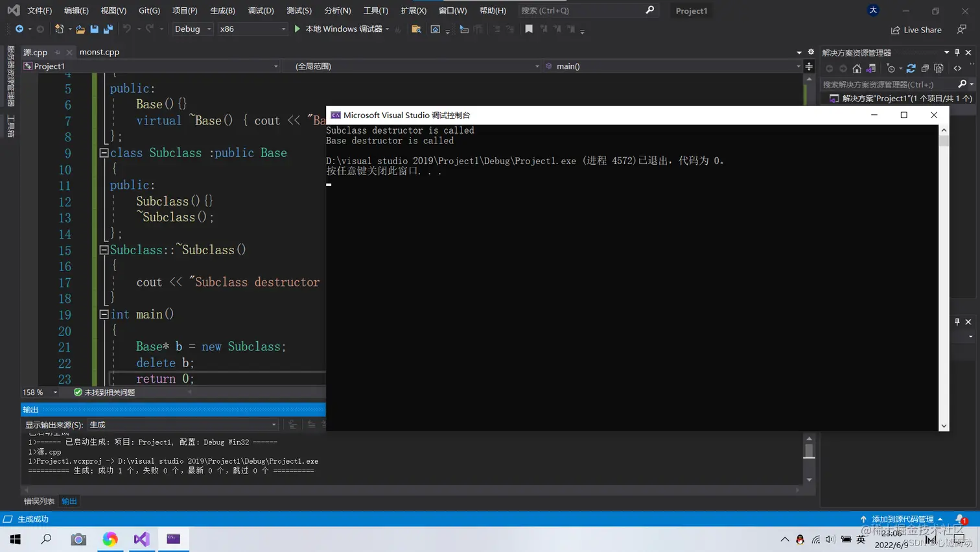
Task: Save the current file with floppy icon
Action: [95, 29]
